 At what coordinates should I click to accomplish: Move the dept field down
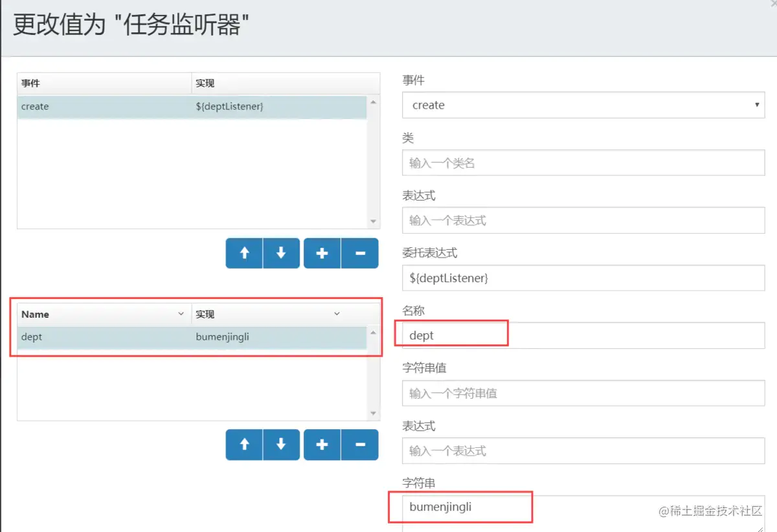click(x=281, y=445)
